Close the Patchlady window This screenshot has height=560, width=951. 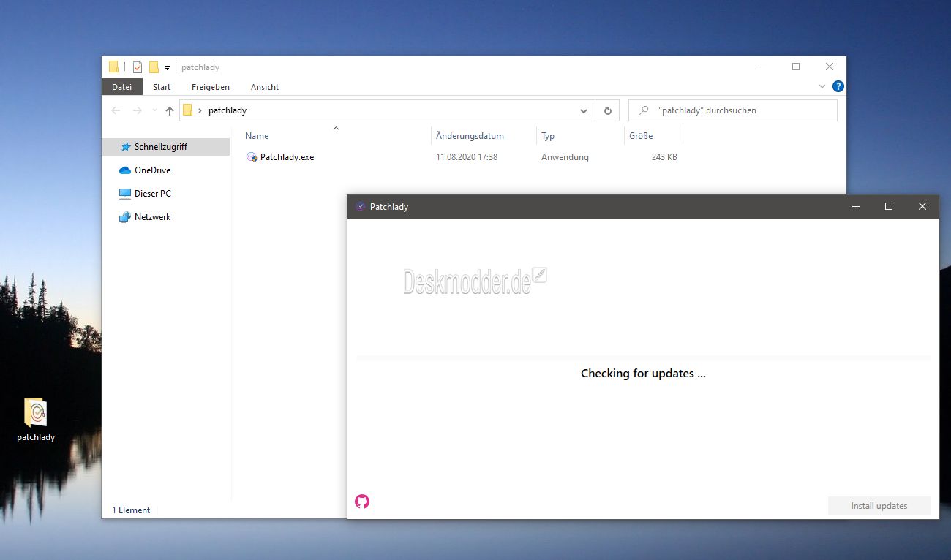(922, 206)
